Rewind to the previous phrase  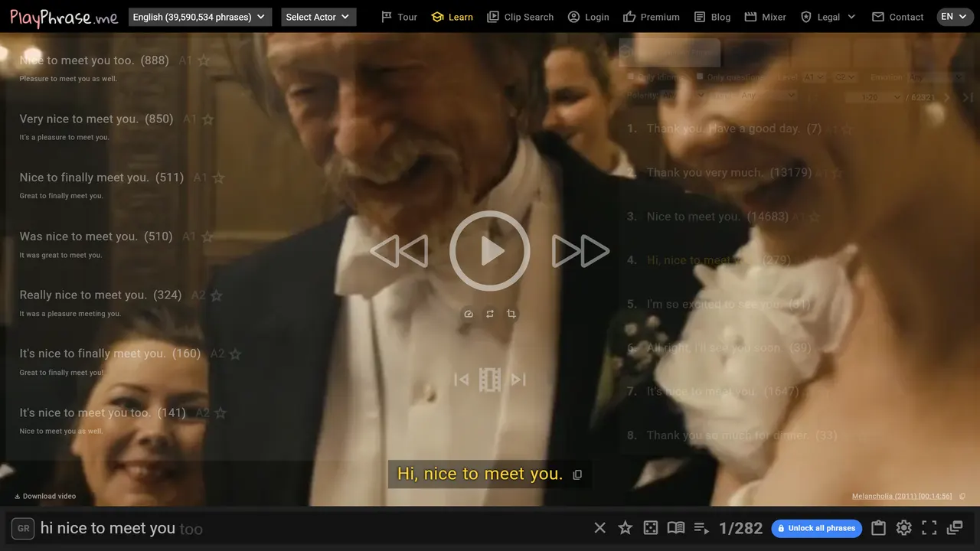399,251
